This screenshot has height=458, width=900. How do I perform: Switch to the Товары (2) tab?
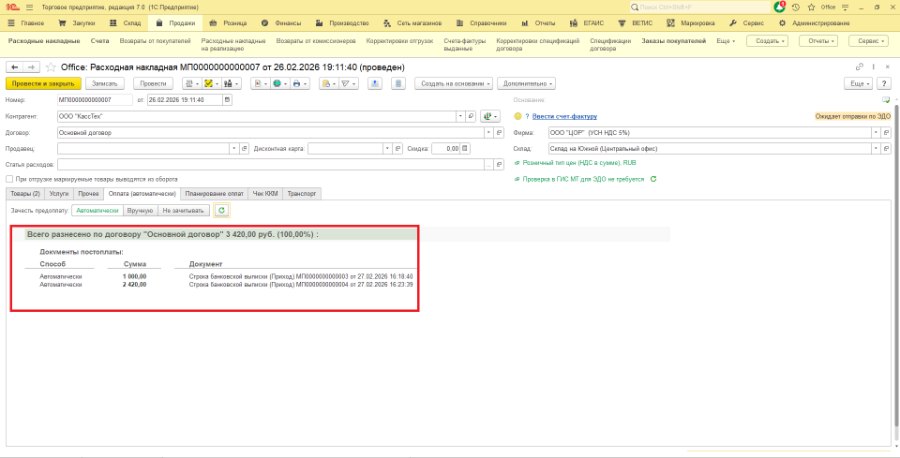(25, 194)
